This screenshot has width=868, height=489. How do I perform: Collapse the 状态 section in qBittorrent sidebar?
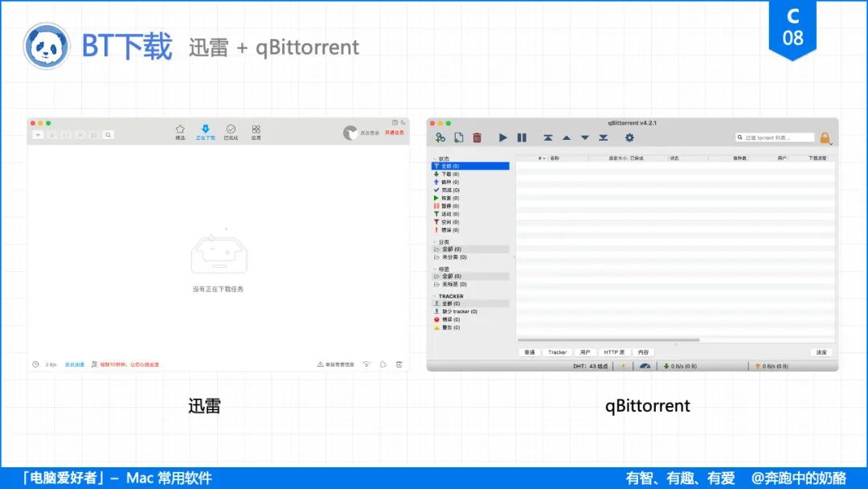click(x=435, y=159)
